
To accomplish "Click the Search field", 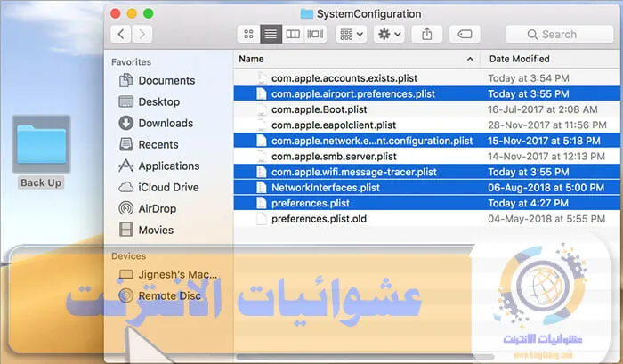I will 560,34.
